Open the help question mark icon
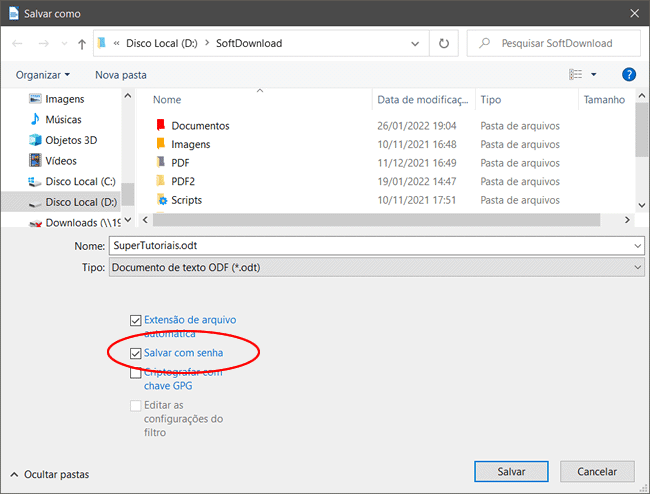 629,75
